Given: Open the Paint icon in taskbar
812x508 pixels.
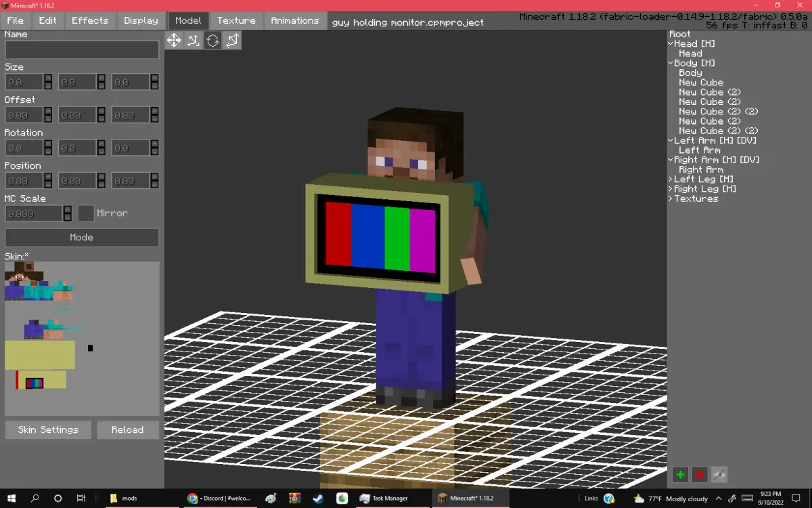Looking at the screenshot, I should click(271, 498).
